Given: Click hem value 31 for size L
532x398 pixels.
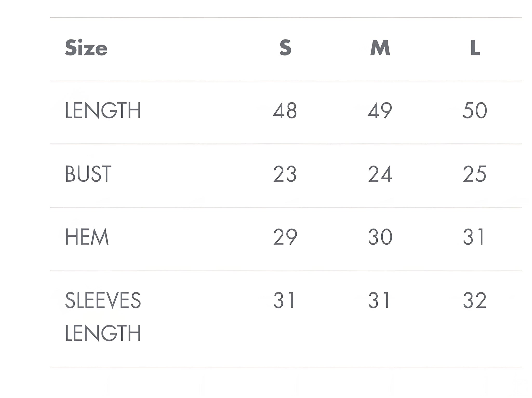Looking at the screenshot, I should click(x=474, y=237).
